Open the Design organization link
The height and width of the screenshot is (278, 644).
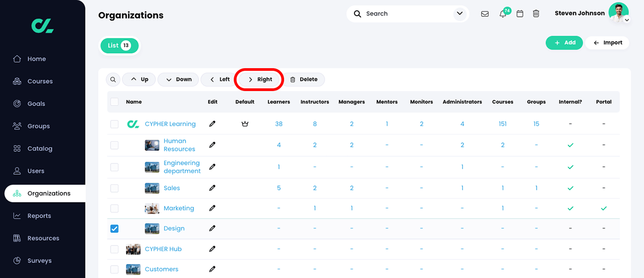[x=174, y=228]
